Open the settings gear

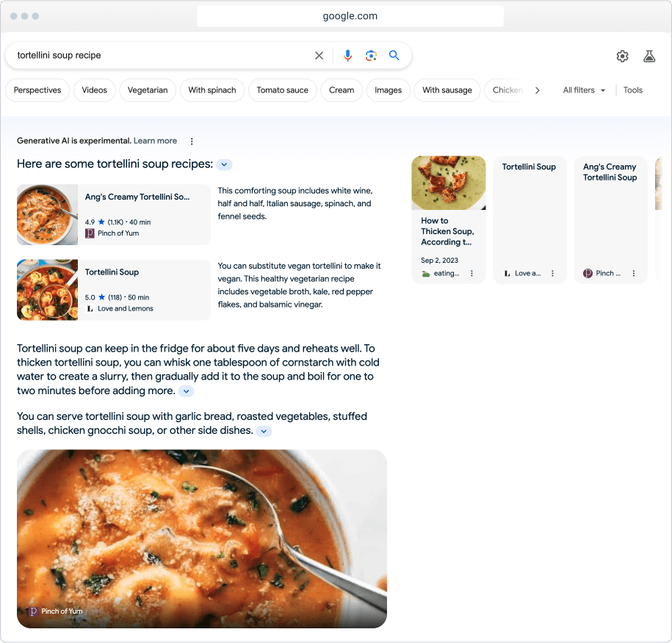(x=622, y=57)
